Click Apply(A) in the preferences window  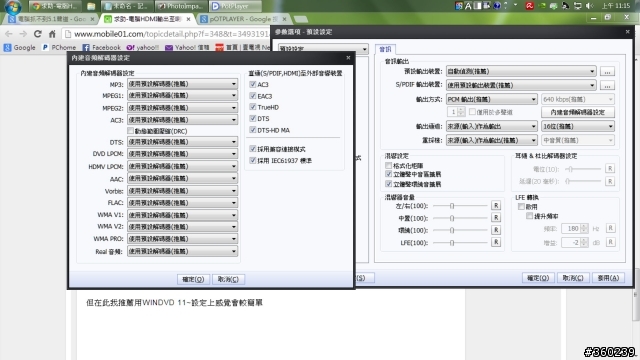pos(608,278)
